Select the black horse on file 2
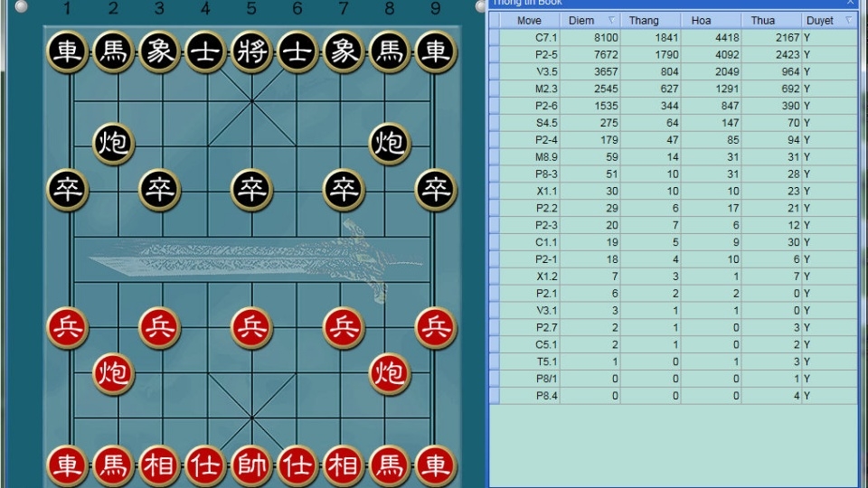The image size is (868, 488). pos(114,52)
